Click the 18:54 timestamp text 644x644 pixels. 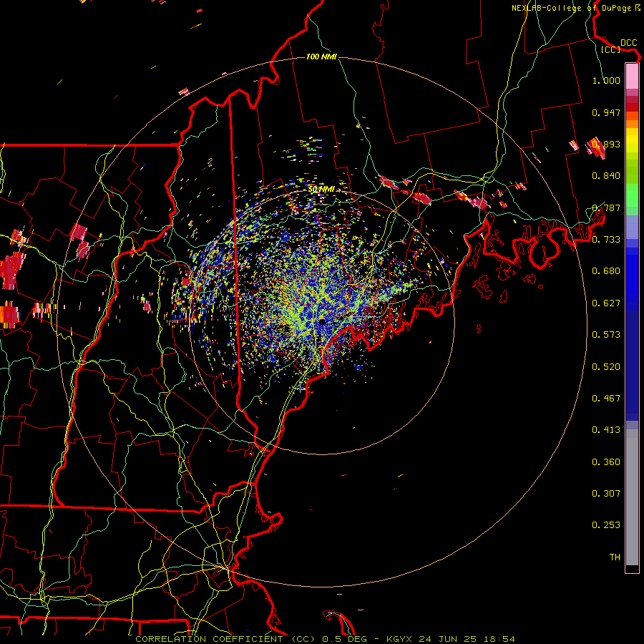pos(498,639)
